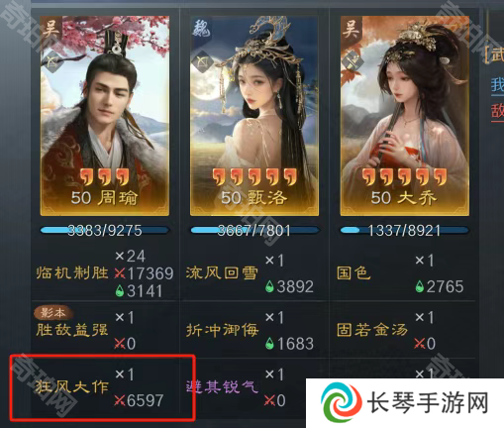Select the 固若金汤 skill entry

(x=372, y=330)
